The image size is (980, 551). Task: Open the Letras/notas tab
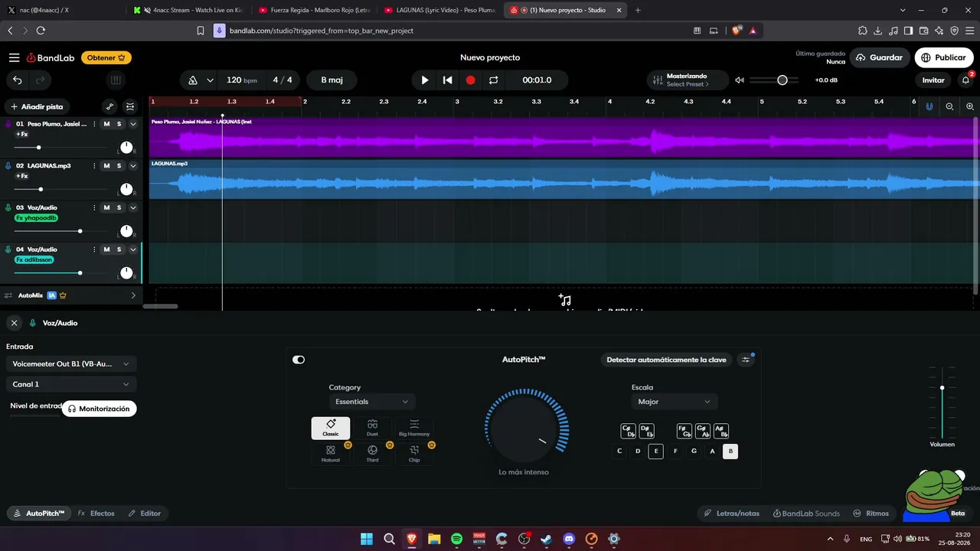(x=732, y=514)
